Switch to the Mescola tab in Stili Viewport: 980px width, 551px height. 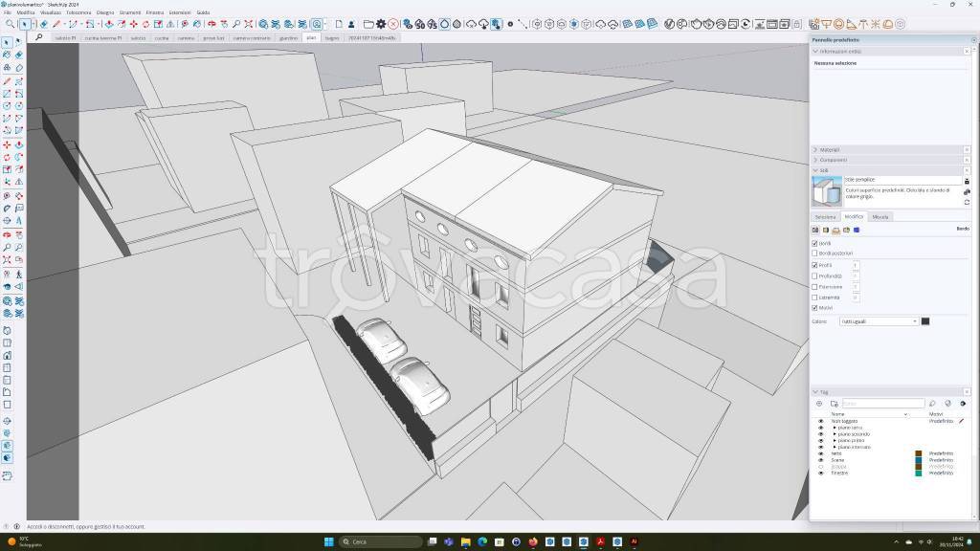tap(880, 217)
